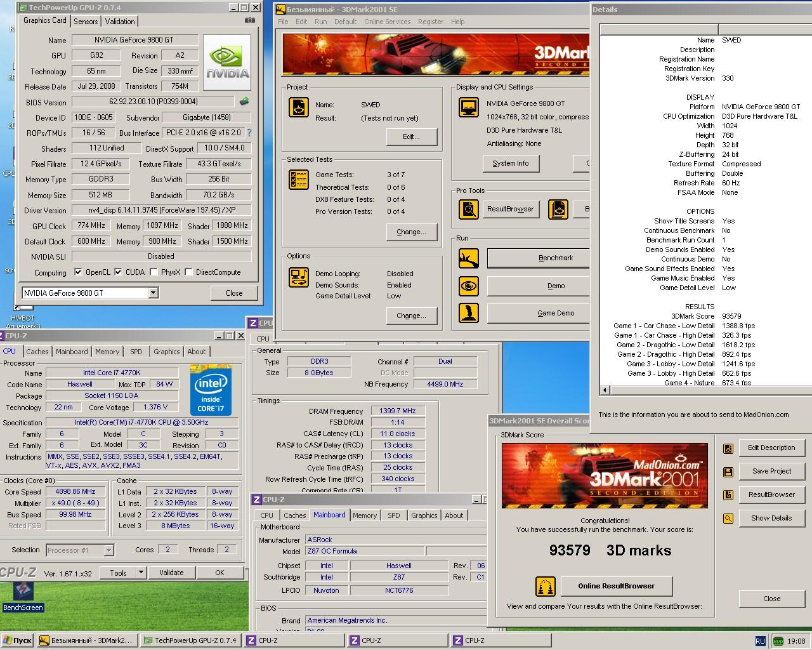Click the stacked-documents eye icon in Pro Tools
This screenshot has width=812, height=650.
558,209
